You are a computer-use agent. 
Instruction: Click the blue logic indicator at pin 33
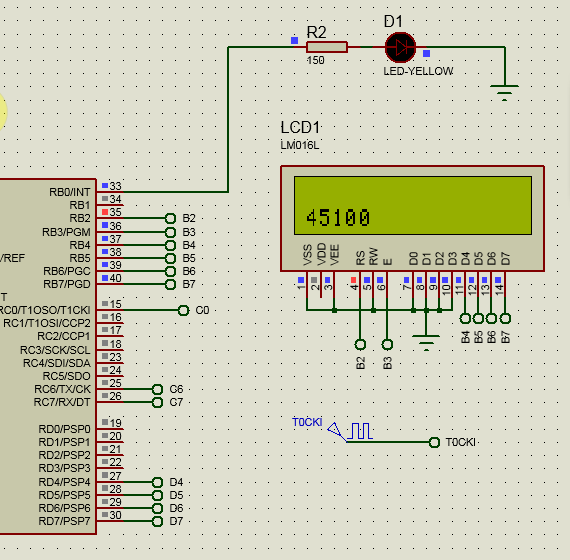105,185
